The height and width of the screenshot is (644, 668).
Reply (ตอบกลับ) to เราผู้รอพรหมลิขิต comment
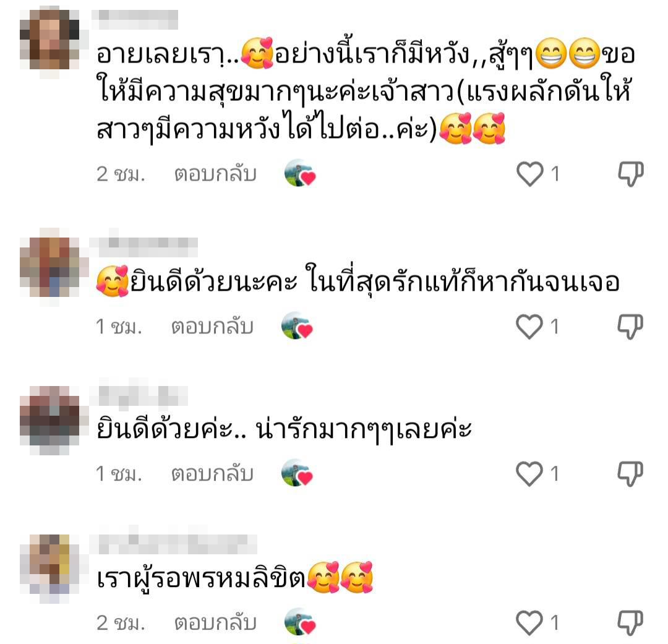tap(215, 623)
